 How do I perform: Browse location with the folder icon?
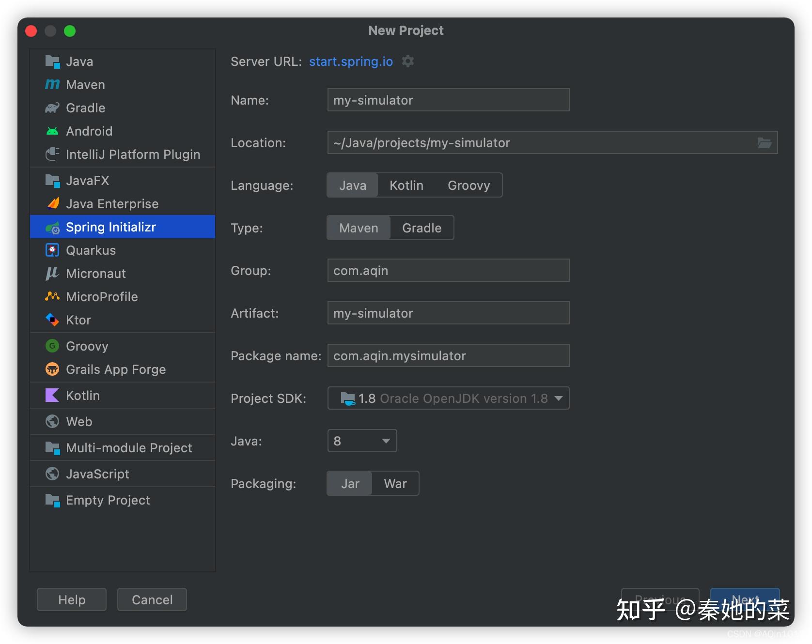click(764, 143)
